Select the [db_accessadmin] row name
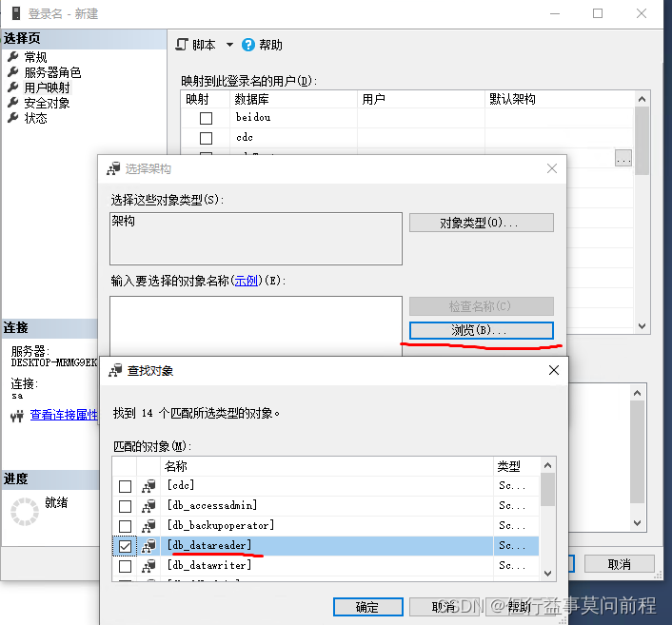Image resolution: width=672 pixels, height=625 pixels. click(212, 505)
